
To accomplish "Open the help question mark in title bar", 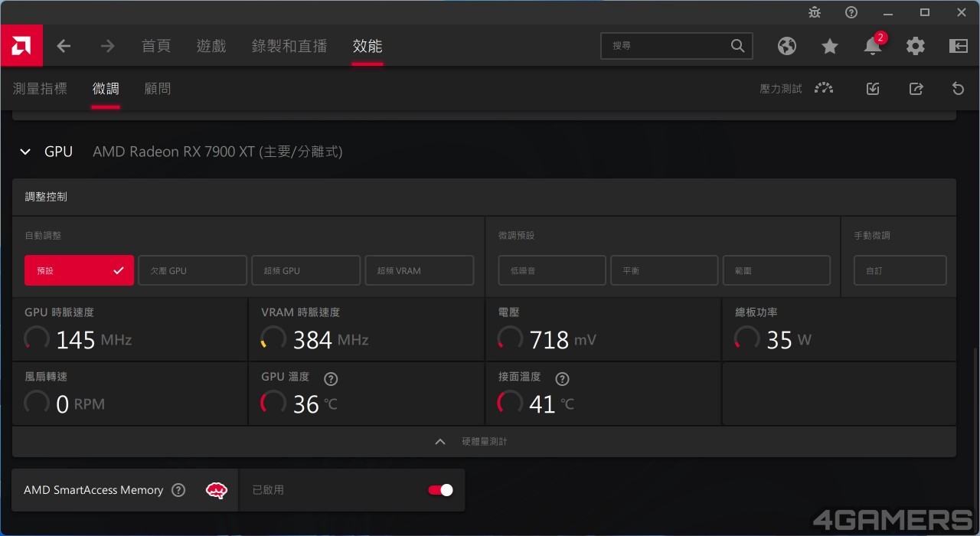I will [851, 12].
